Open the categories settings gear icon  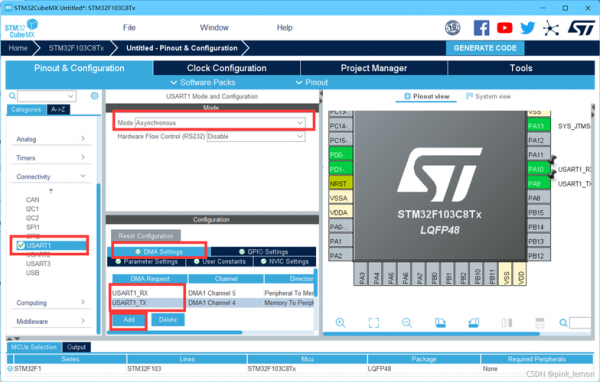pos(95,96)
